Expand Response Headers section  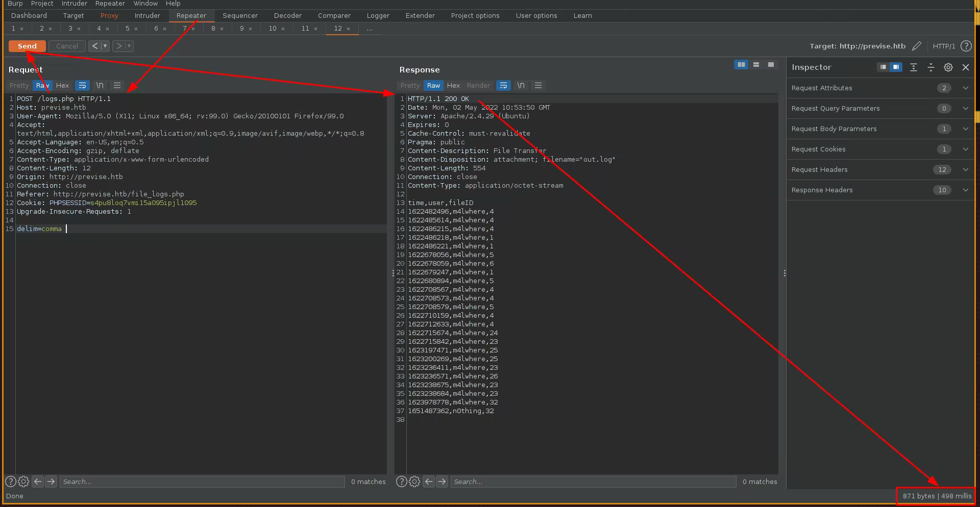pos(965,190)
